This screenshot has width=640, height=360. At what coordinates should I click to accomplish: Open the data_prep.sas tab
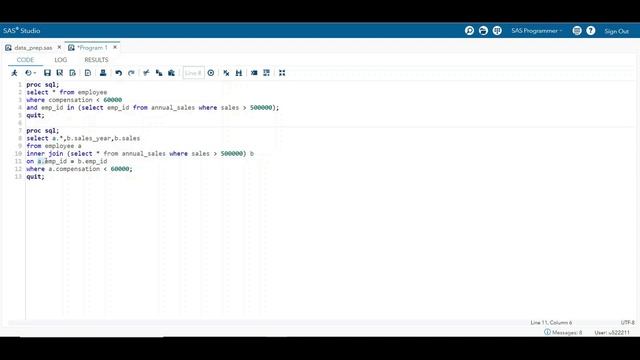tap(33, 48)
